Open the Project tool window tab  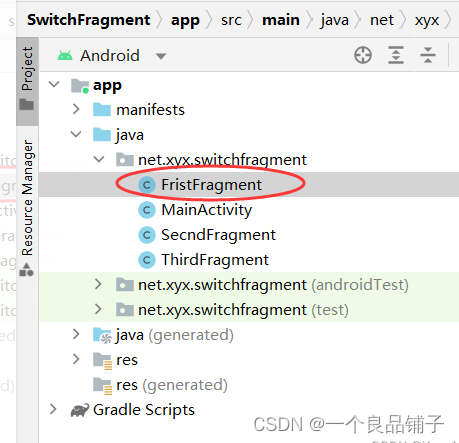pyautogui.click(x=27, y=81)
